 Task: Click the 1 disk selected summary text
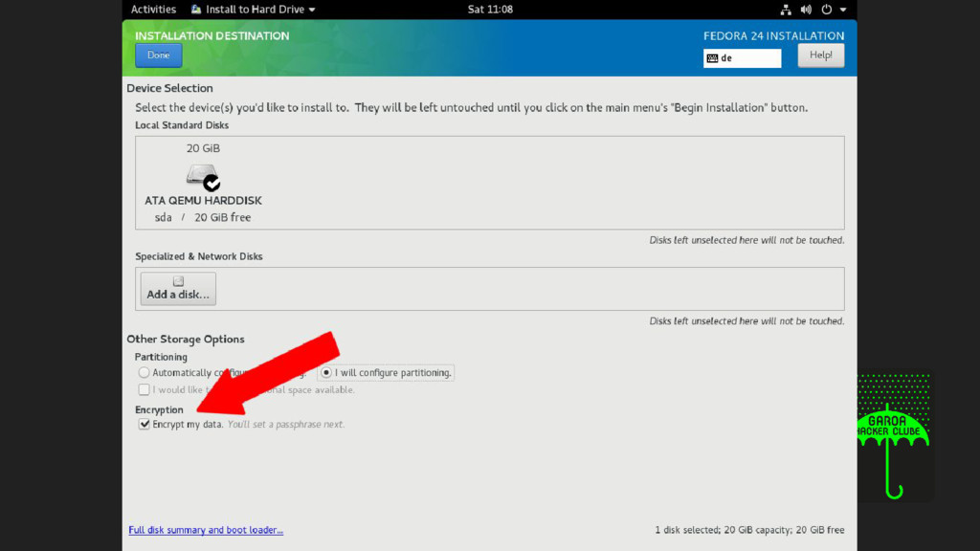tap(749, 530)
